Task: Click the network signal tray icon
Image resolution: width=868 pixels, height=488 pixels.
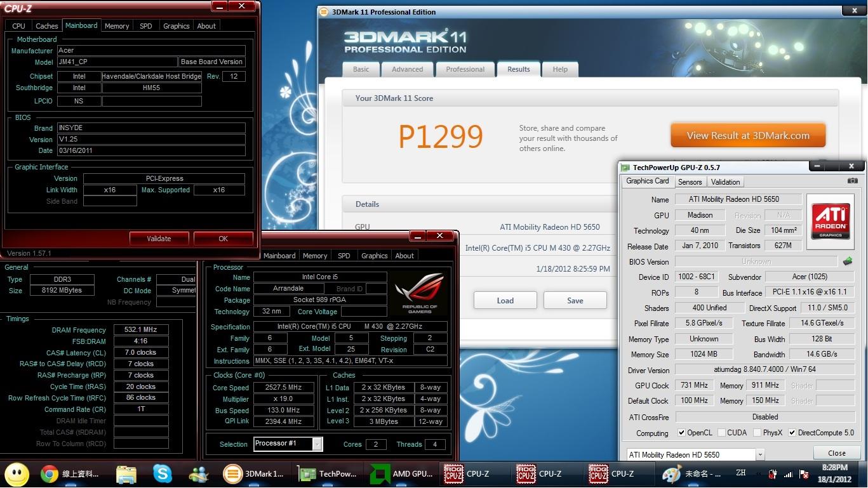Action: click(788, 474)
